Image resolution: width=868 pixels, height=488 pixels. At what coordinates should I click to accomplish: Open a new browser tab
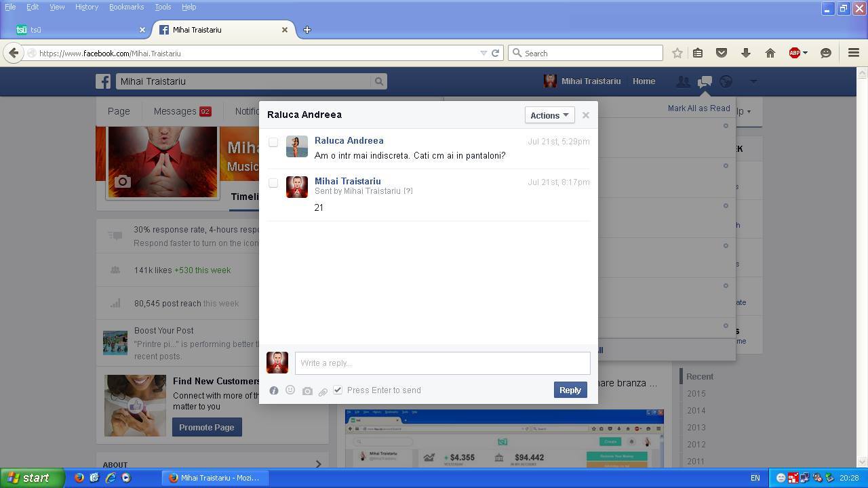tap(307, 30)
